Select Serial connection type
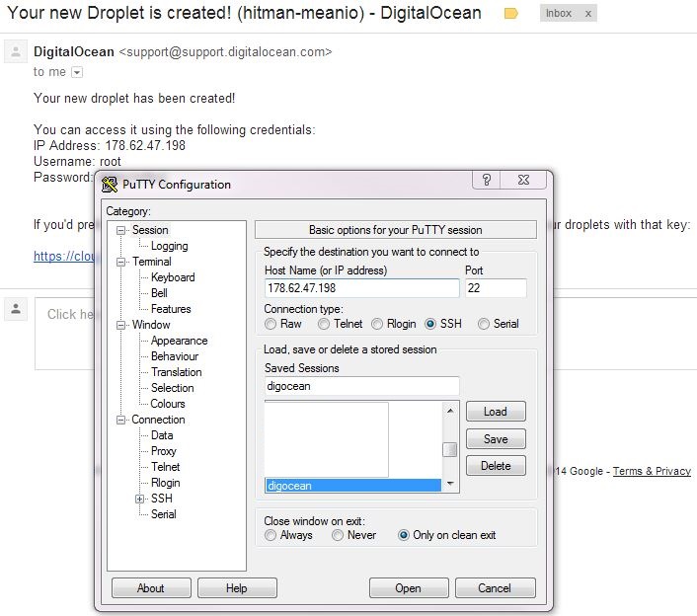Image resolution: width=697 pixels, height=616 pixels. (484, 324)
